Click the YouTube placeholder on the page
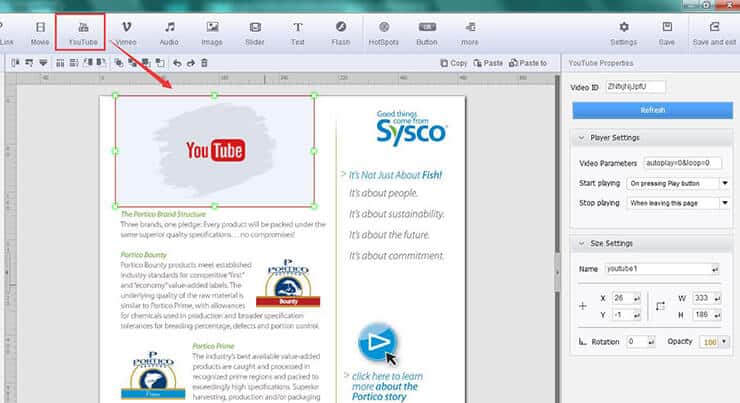740x403 pixels. click(x=215, y=151)
